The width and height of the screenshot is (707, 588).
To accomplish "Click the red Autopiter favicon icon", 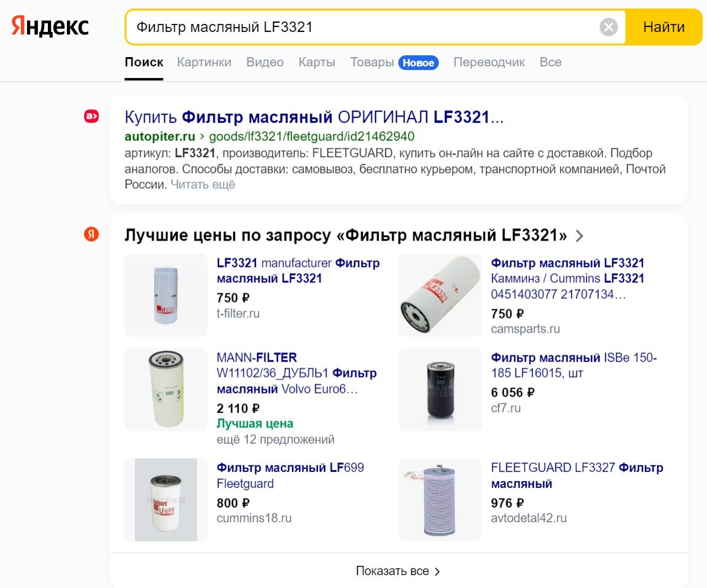I will [91, 116].
